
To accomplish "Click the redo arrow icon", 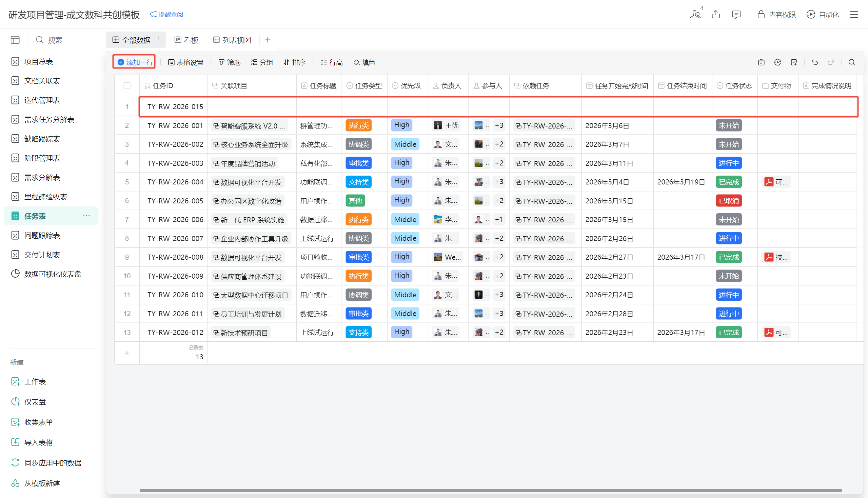I will [831, 62].
